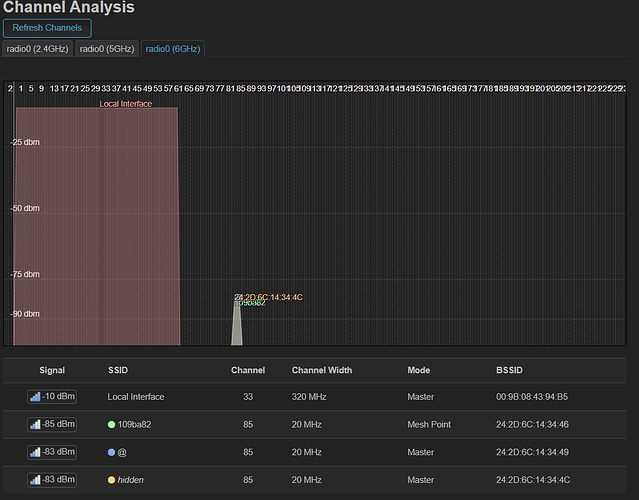Click the Channel Width column header
639x500 pixels.
point(322,370)
